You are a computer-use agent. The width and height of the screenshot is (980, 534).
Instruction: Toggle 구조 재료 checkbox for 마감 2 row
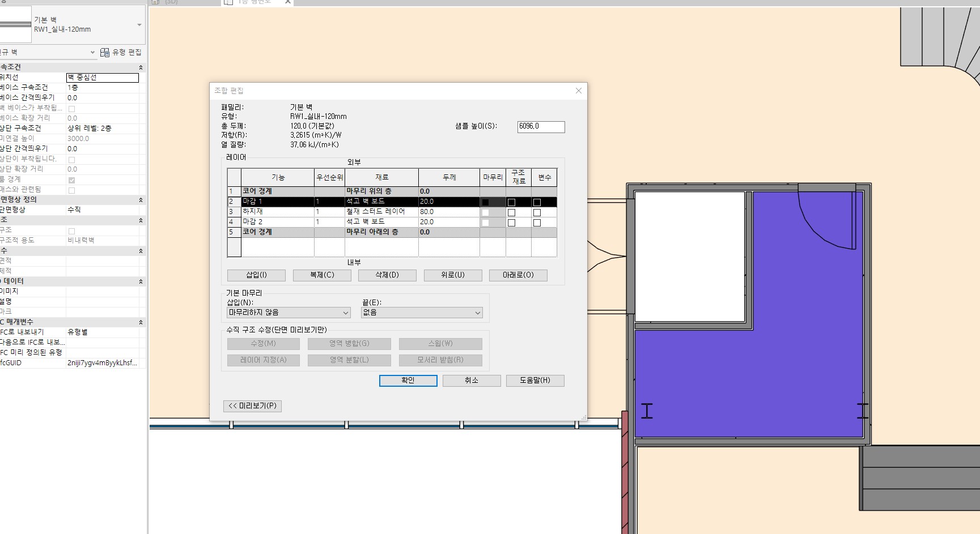click(x=511, y=223)
